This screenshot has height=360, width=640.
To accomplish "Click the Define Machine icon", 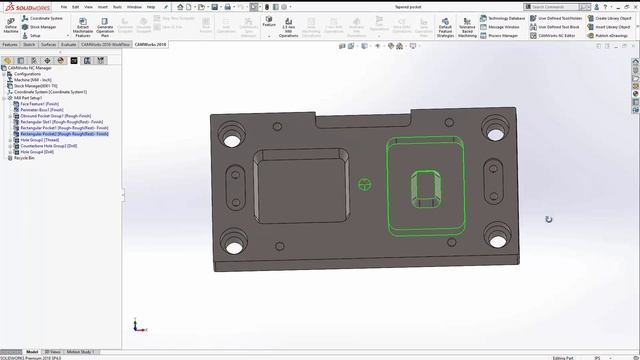I will [11, 26].
